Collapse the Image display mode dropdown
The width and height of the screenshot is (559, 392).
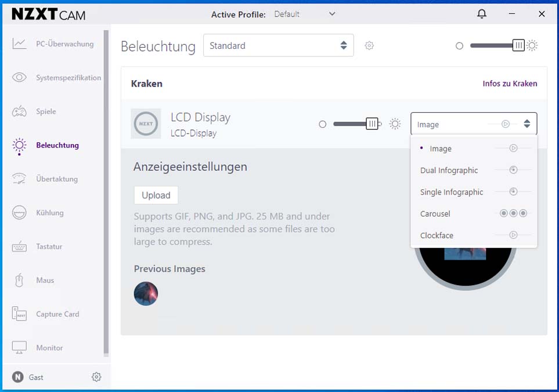coord(474,124)
